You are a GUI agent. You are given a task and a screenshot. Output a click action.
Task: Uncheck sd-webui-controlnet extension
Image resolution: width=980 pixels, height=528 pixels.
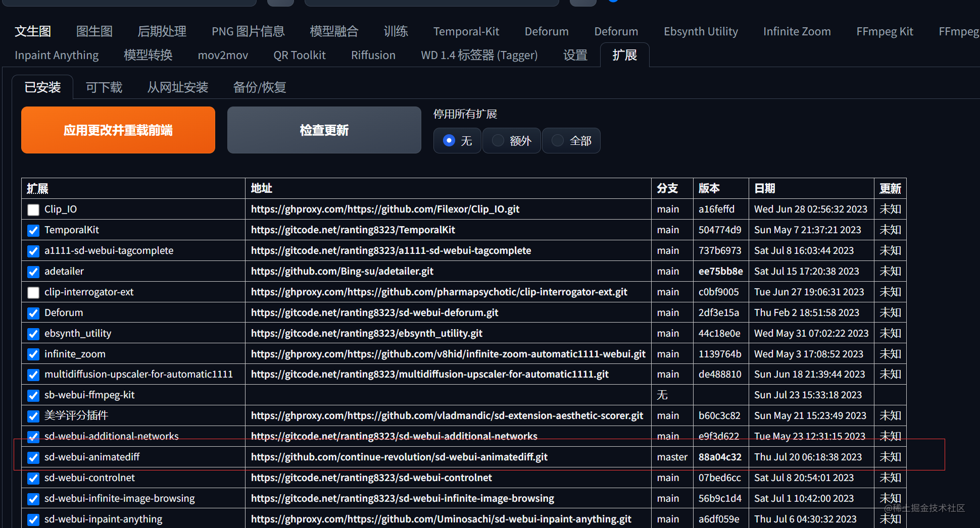coord(33,478)
